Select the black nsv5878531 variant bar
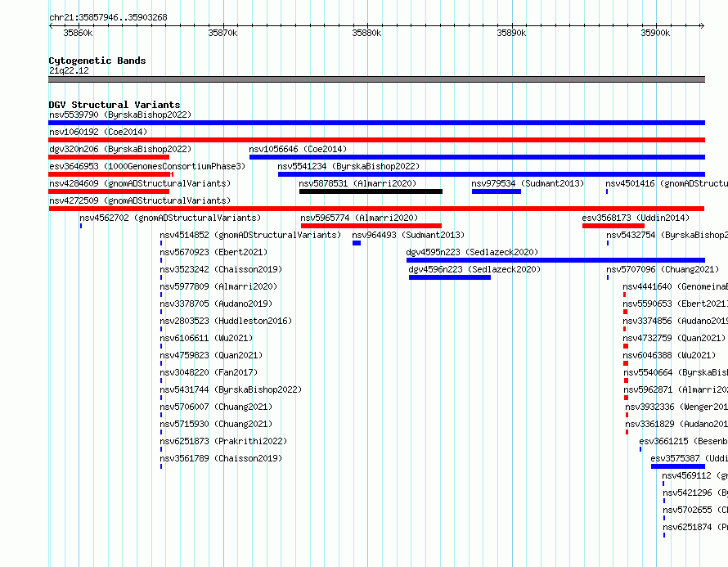This screenshot has width=728, height=567. [x=371, y=191]
